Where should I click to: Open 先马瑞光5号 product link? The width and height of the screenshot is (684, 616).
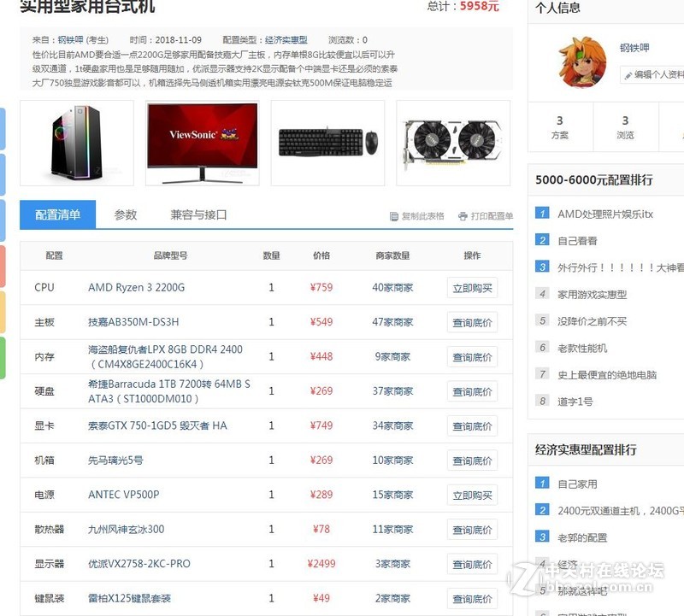(x=115, y=461)
